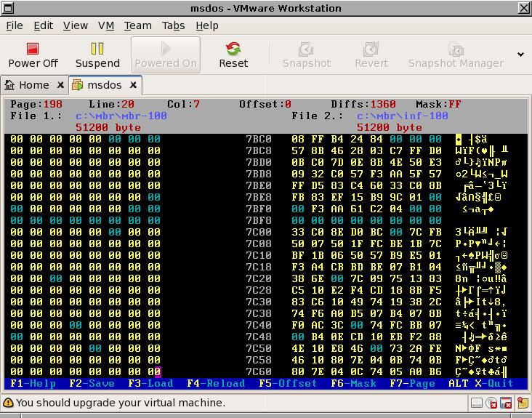The height and width of the screenshot is (418, 532).
Task: Select the msdos tab
Action: click(x=105, y=85)
